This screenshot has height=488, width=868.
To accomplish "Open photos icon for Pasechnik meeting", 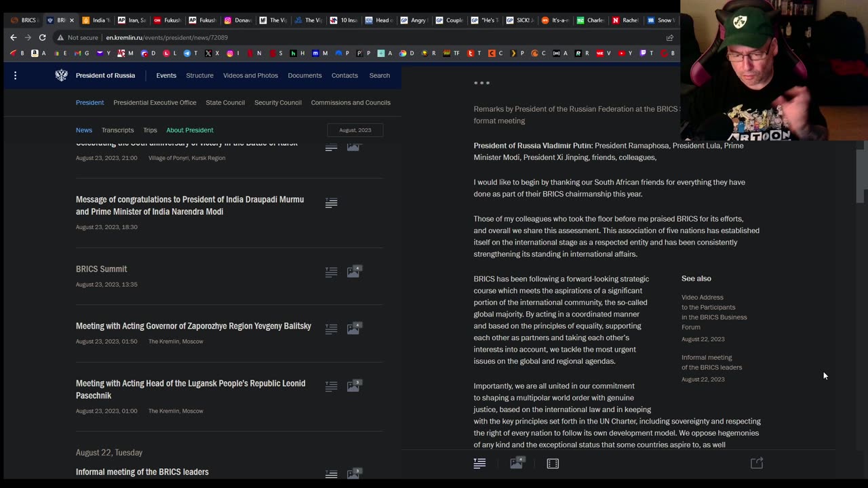I will [x=353, y=386].
